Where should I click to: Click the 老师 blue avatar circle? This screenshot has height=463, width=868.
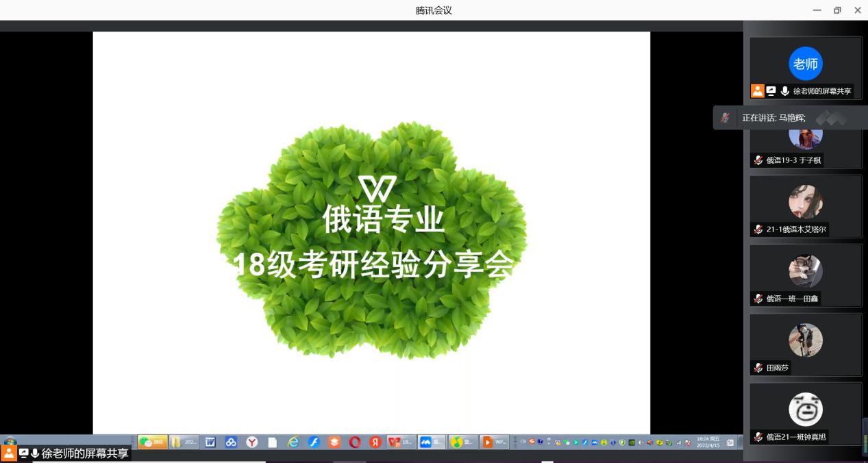805,64
